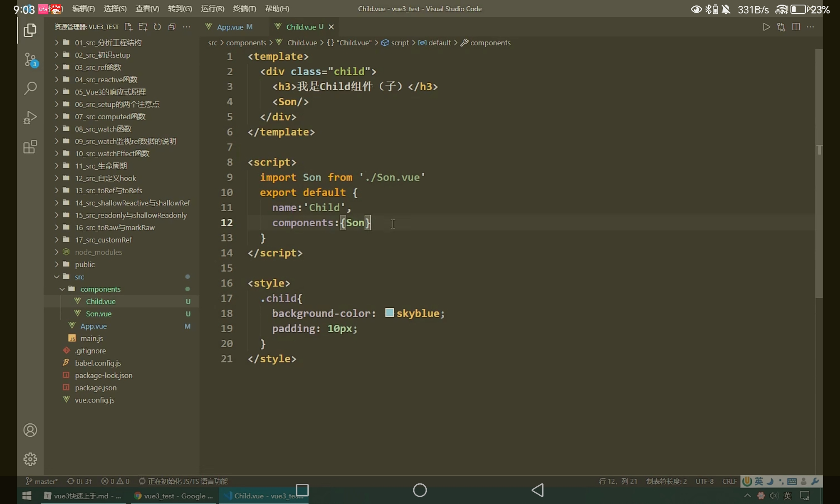Open Son.vue in the explorer
The image size is (840, 504).
99,314
